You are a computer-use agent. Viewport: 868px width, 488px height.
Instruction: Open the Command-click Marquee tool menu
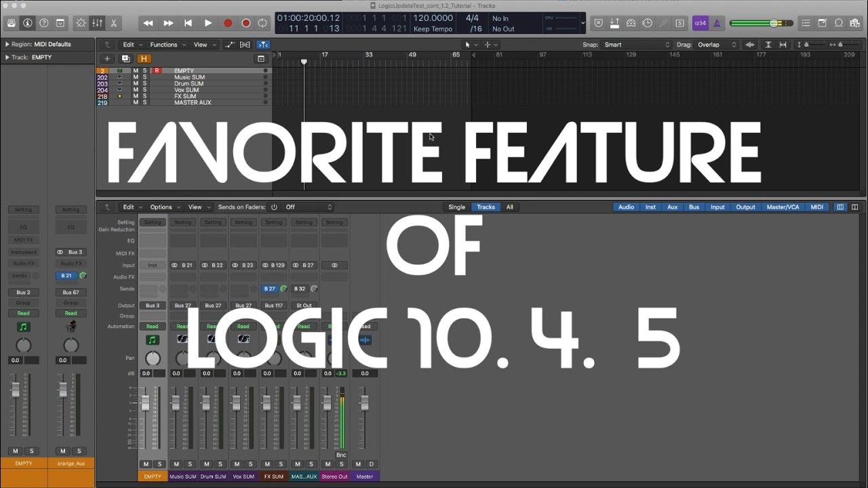click(490, 45)
